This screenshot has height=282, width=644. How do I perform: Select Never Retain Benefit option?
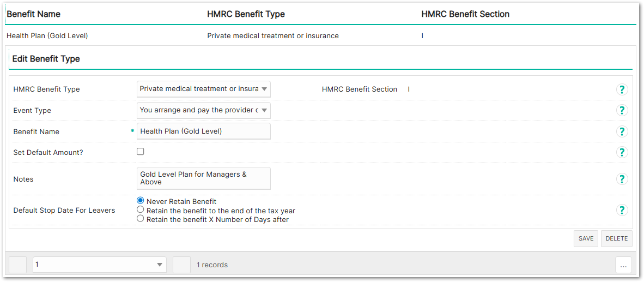[x=141, y=201]
